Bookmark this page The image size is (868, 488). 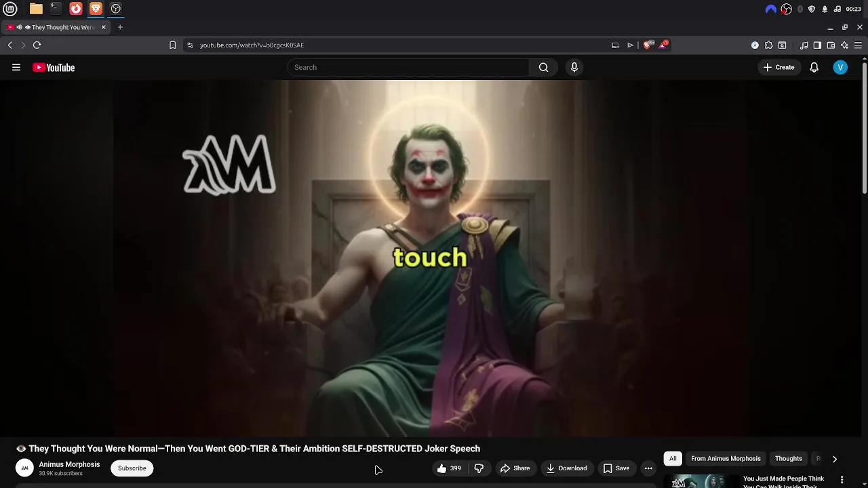pos(172,45)
